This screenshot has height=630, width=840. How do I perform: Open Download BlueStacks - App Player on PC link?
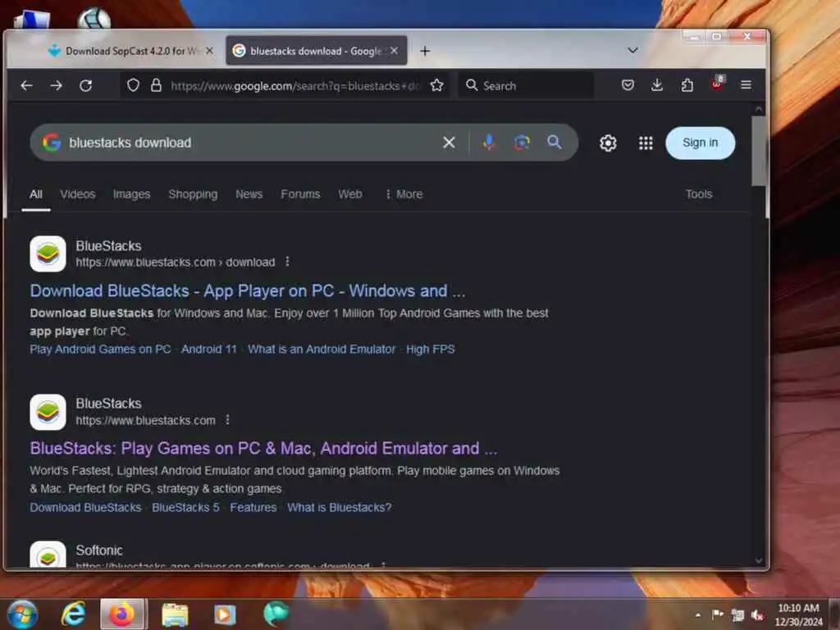click(x=248, y=290)
